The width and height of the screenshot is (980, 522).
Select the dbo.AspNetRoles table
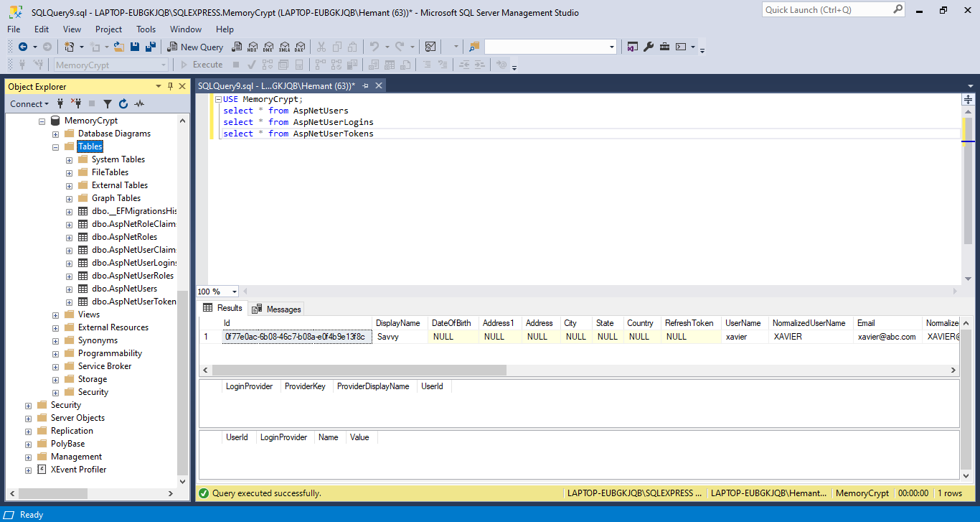click(124, 237)
